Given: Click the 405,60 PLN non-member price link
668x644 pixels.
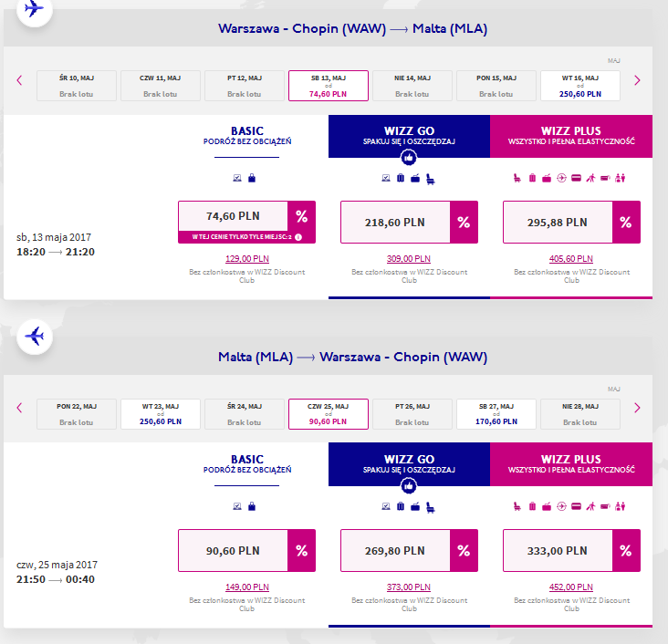Looking at the screenshot, I should (x=571, y=259).
